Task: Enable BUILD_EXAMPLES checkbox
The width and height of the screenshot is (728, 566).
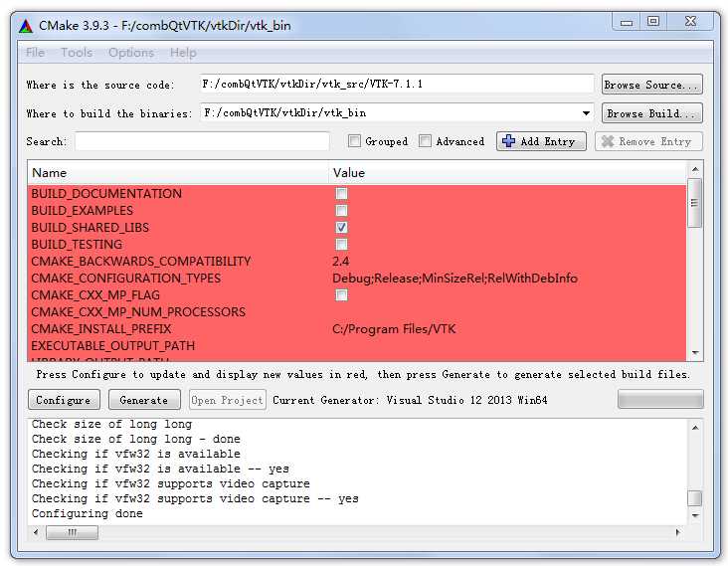Action: pyautogui.click(x=341, y=210)
